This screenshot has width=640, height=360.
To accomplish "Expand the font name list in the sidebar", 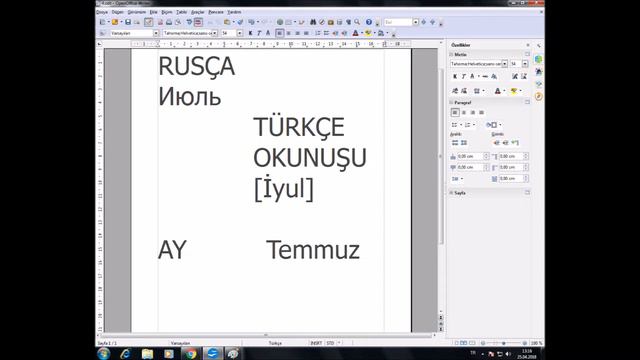I will (505, 64).
